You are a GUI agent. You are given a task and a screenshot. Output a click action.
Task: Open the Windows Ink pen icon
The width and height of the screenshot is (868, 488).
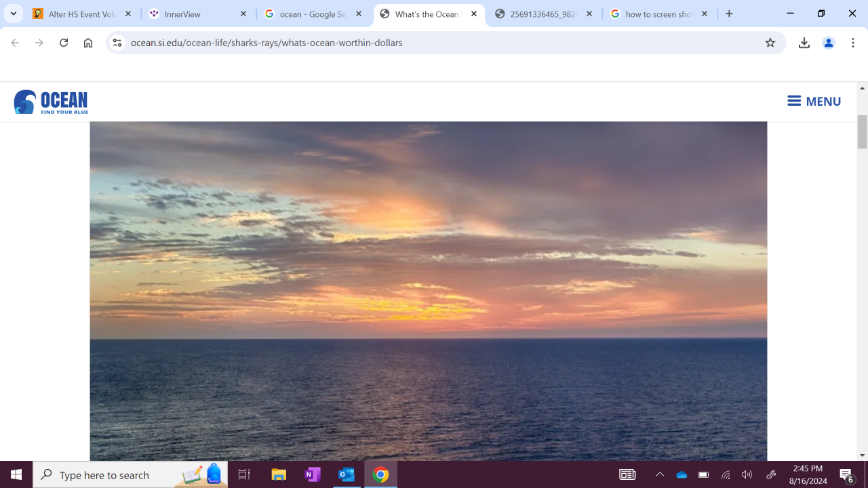771,474
